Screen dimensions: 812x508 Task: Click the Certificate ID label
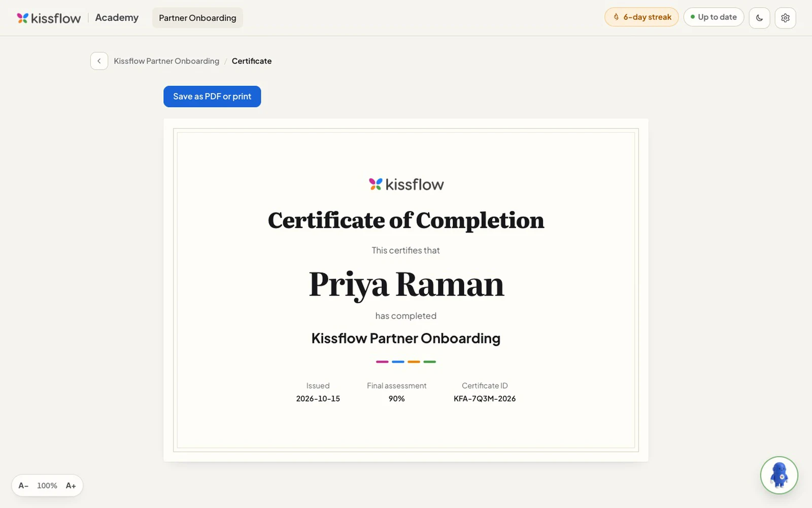485,386
